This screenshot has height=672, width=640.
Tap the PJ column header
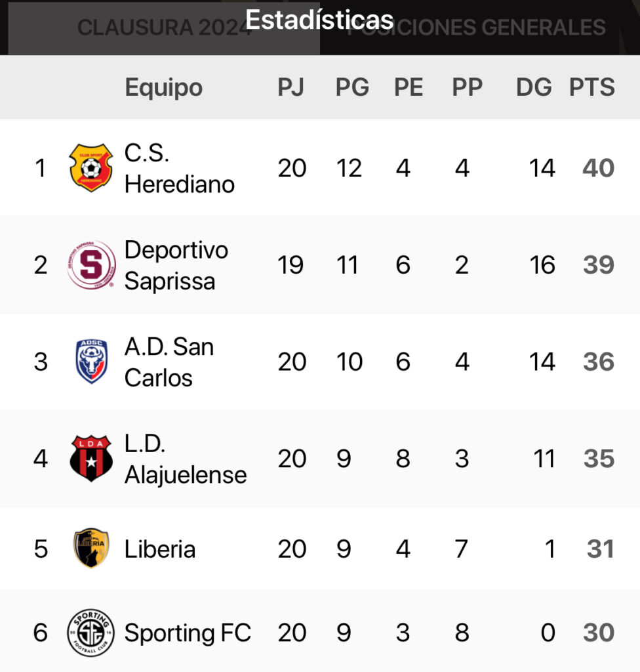point(290,87)
